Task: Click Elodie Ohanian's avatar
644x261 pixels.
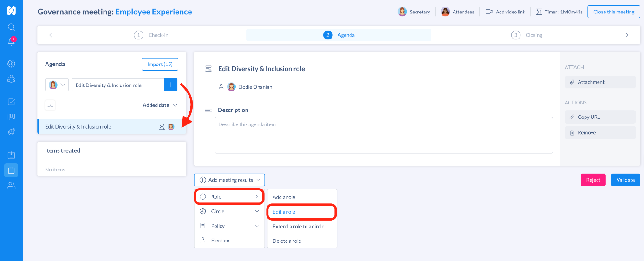Action: pyautogui.click(x=231, y=86)
